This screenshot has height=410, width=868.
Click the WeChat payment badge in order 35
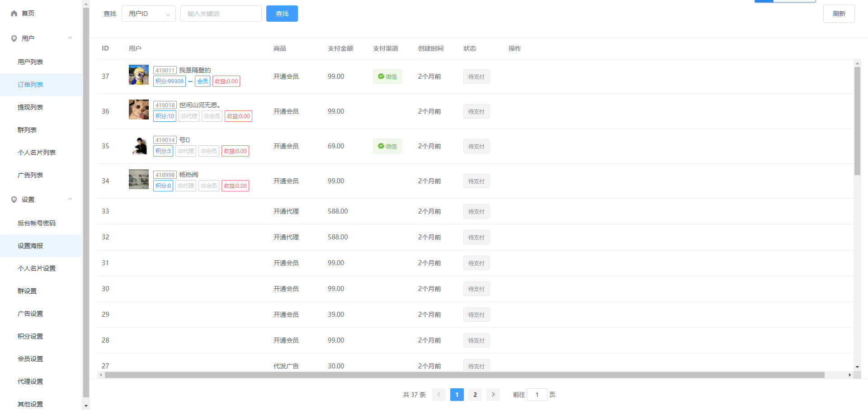tap(387, 146)
